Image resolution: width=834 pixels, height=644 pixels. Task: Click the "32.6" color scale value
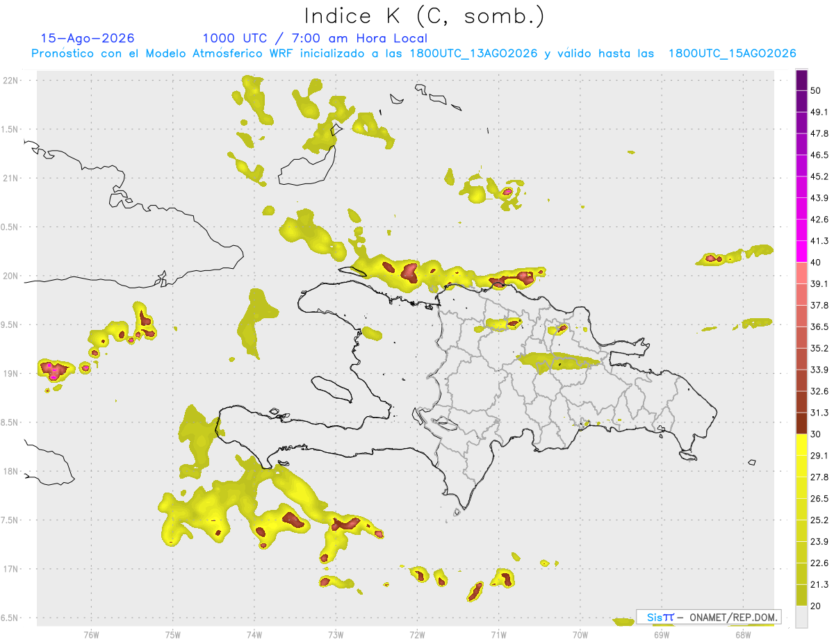tap(819, 391)
